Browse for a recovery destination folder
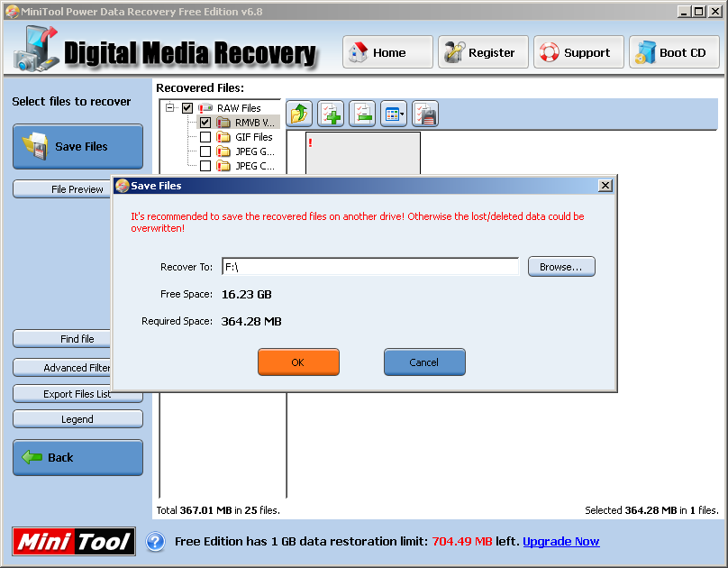The width and height of the screenshot is (728, 568). pyautogui.click(x=561, y=267)
